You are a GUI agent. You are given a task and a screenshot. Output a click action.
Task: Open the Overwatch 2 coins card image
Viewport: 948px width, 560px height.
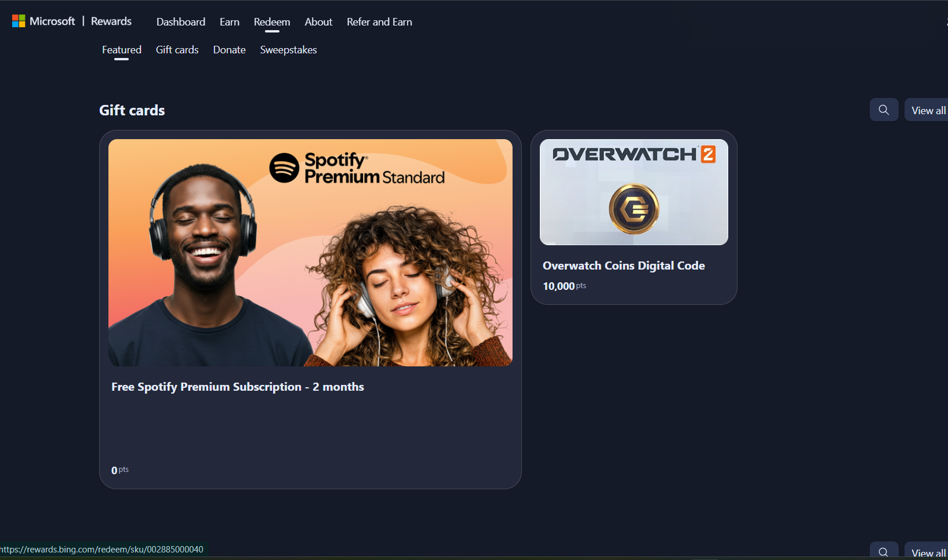tap(634, 192)
